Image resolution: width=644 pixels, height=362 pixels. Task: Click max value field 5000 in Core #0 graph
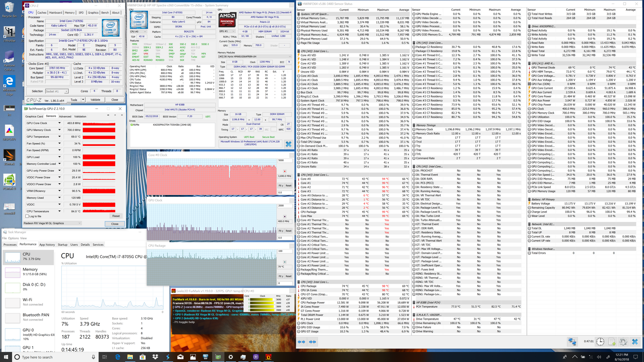(285, 160)
